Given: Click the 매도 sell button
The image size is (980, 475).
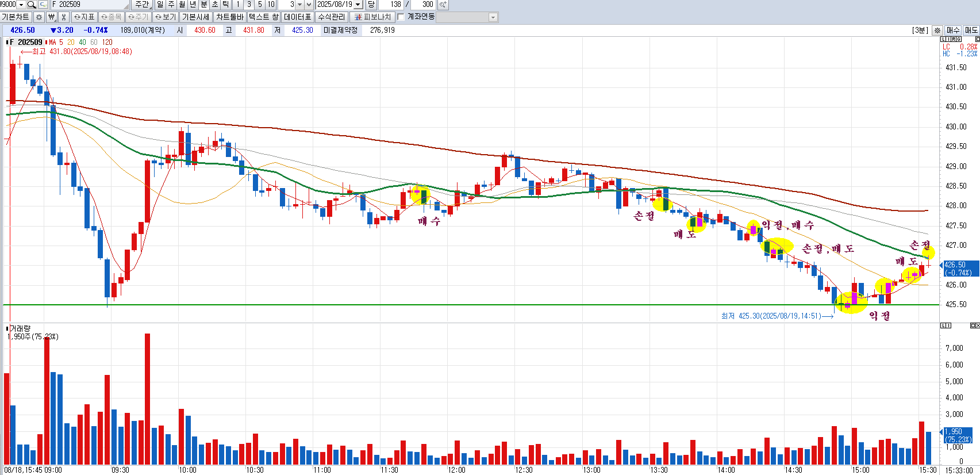Looking at the screenshot, I should (971, 30).
